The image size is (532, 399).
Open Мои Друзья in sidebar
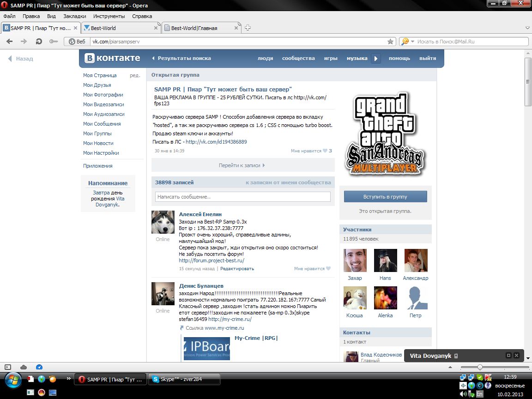pos(97,85)
